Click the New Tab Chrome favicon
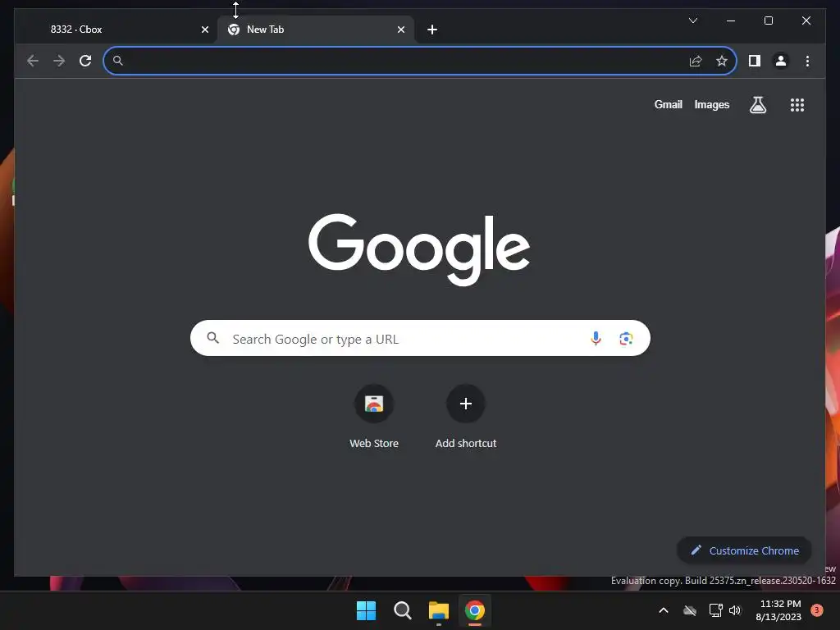 234,30
